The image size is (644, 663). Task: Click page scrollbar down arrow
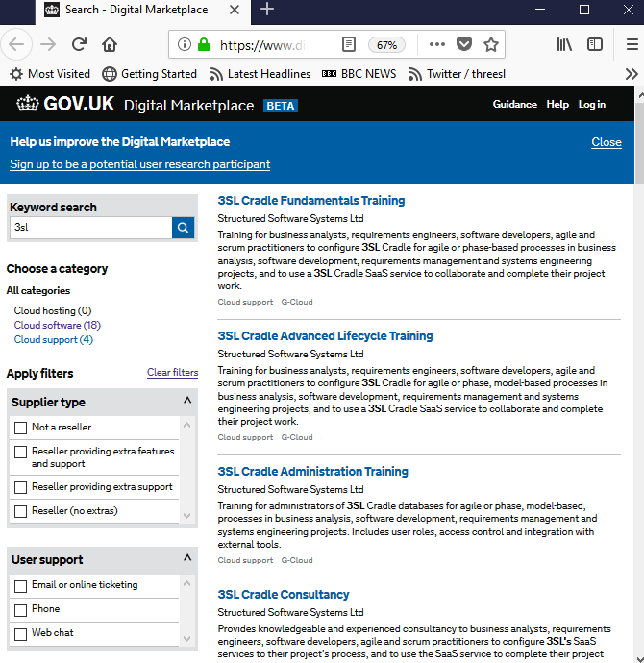[x=639, y=658]
